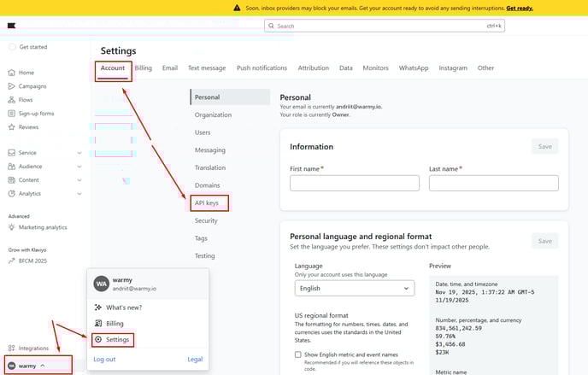This screenshot has width=588, height=375.
Task: Expand the Audience sidebar section
Action: pyautogui.click(x=79, y=167)
